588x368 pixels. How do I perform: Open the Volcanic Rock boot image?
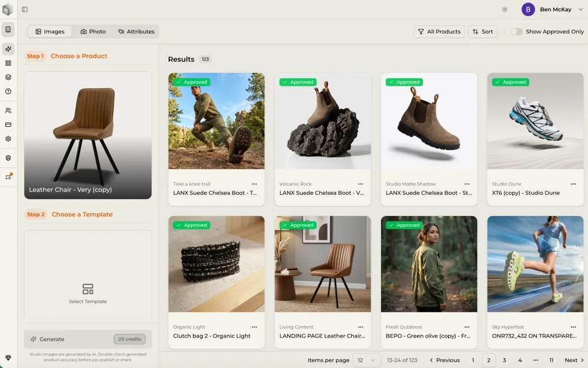322,121
